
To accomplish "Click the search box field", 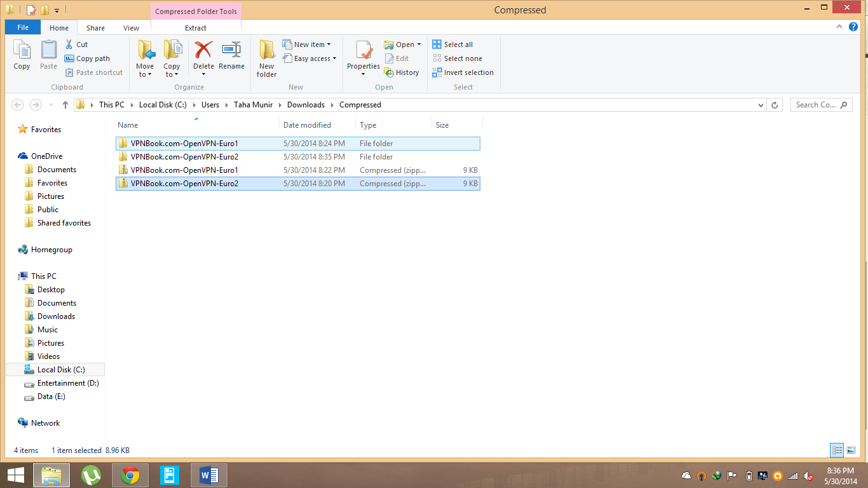I will click(x=816, y=105).
